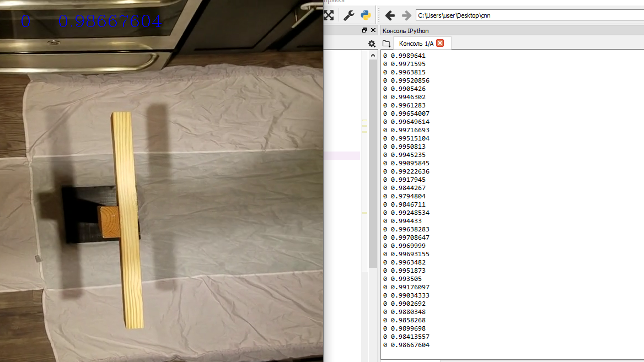Close the left pane with the X icon

point(373,30)
